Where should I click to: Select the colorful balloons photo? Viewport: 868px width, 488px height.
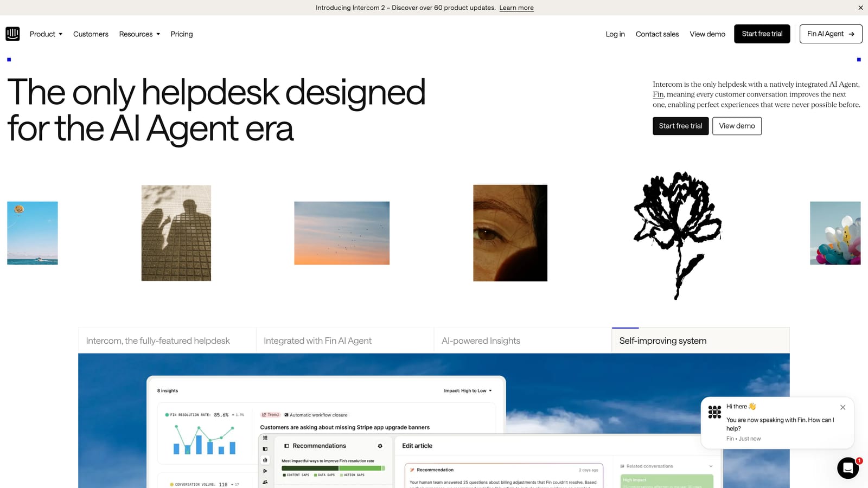[835, 233]
